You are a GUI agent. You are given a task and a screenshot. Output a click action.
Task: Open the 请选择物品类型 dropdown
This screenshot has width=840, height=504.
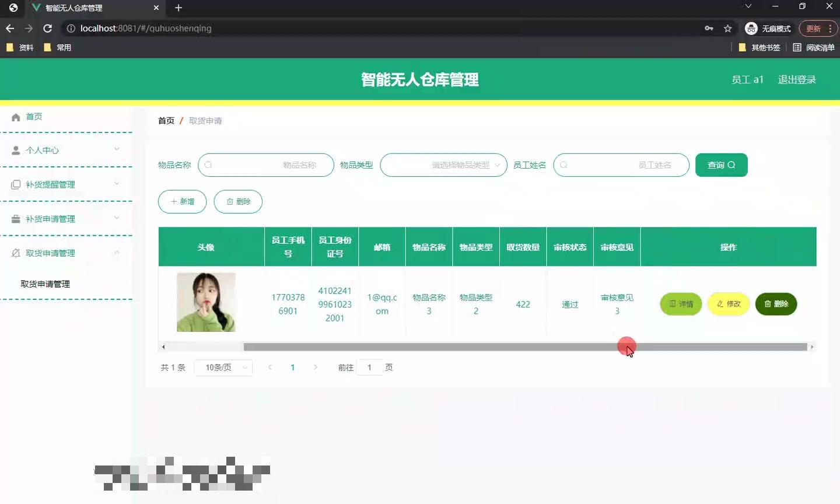tap(443, 165)
